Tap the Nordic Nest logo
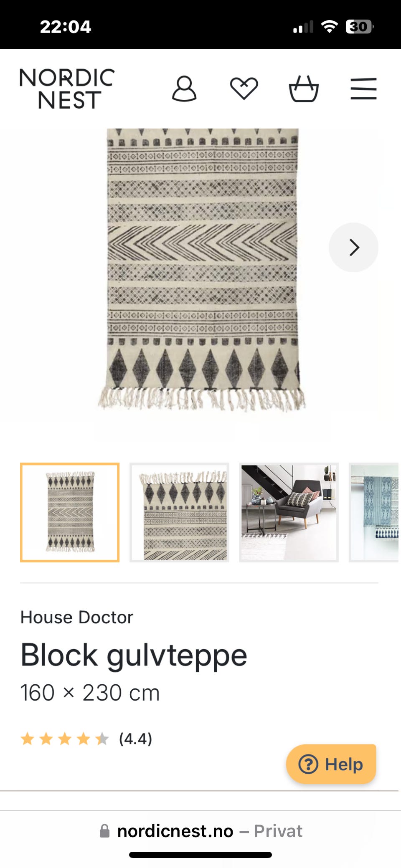 click(x=67, y=89)
